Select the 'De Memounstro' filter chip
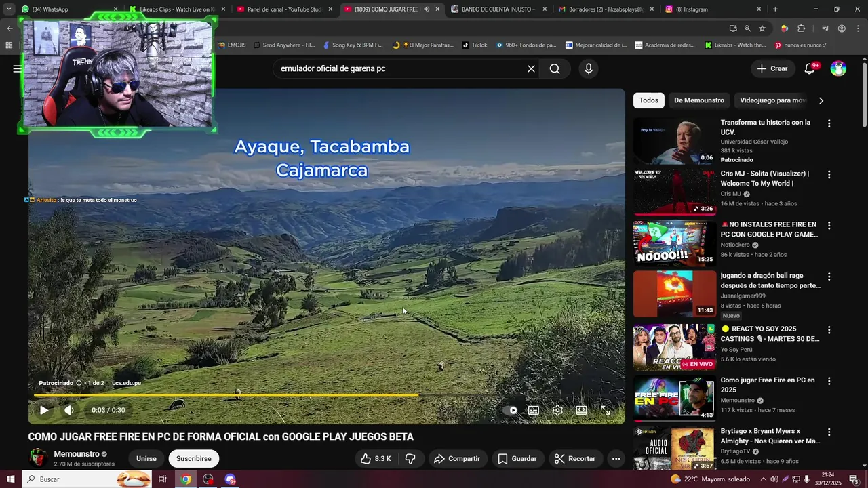Image resolution: width=868 pixels, height=488 pixels. click(x=699, y=100)
